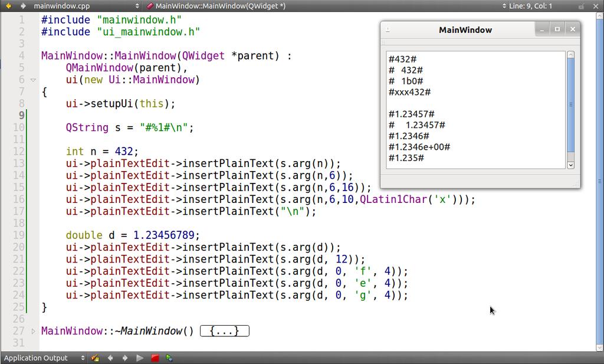Close the mainwindow.cpp editor document
Viewport: 604px width, 364px height.
[595, 6]
